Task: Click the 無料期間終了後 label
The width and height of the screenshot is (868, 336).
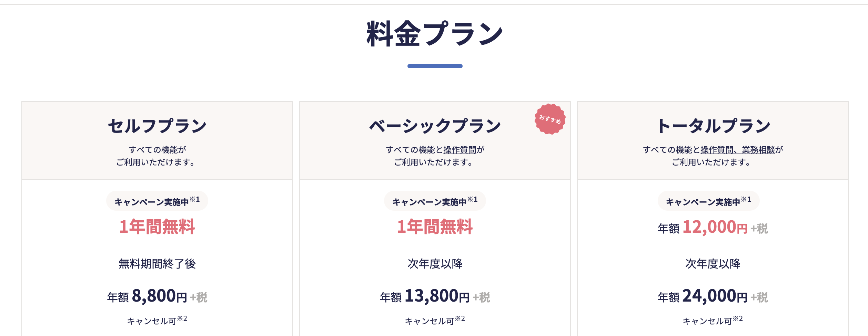Action: point(157,264)
